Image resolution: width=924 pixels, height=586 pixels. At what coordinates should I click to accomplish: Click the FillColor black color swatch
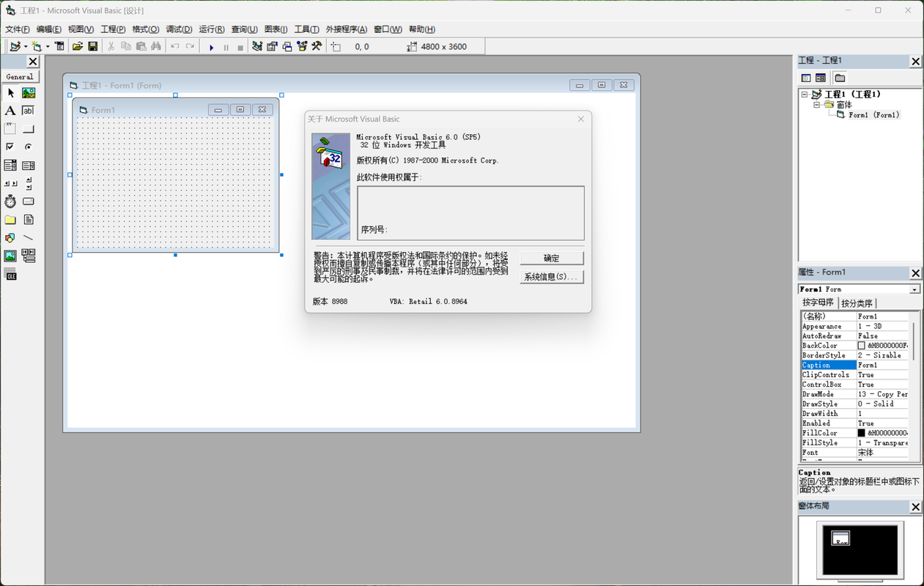[x=862, y=433]
